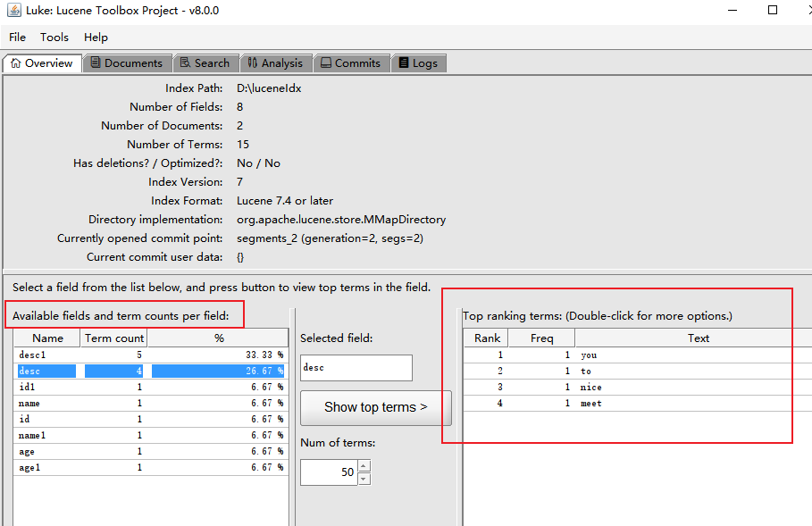
Task: Click the Commits tab icon
Action: point(326,63)
